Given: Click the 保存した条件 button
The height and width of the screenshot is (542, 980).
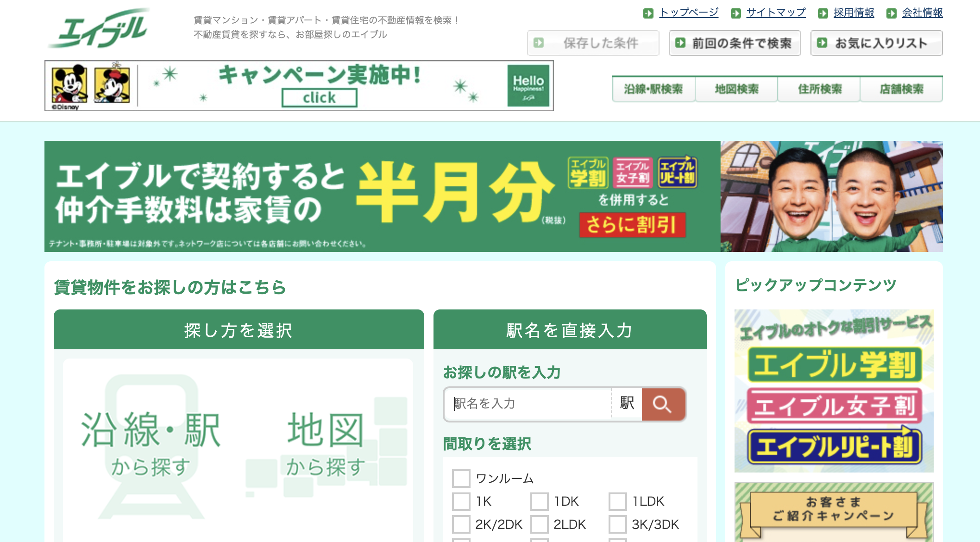Looking at the screenshot, I should [x=593, y=43].
